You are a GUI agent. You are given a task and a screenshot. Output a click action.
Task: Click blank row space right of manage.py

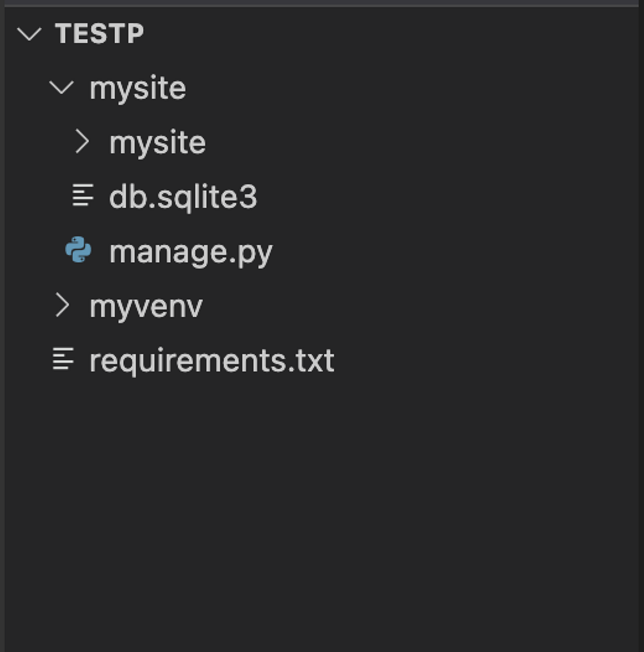447,251
